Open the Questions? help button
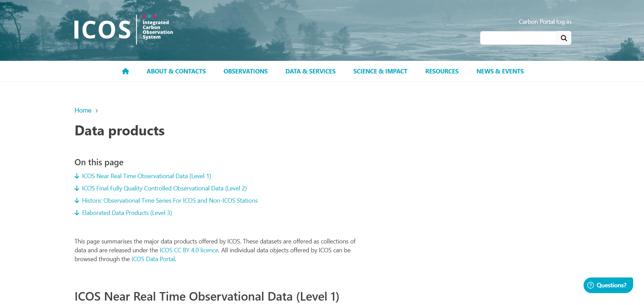 click(608, 285)
